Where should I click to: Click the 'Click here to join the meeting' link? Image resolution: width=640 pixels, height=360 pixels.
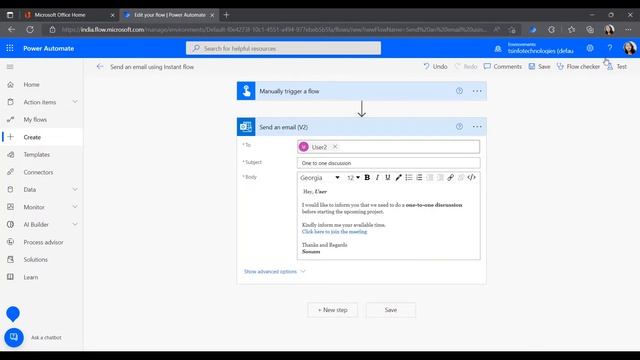click(x=334, y=231)
